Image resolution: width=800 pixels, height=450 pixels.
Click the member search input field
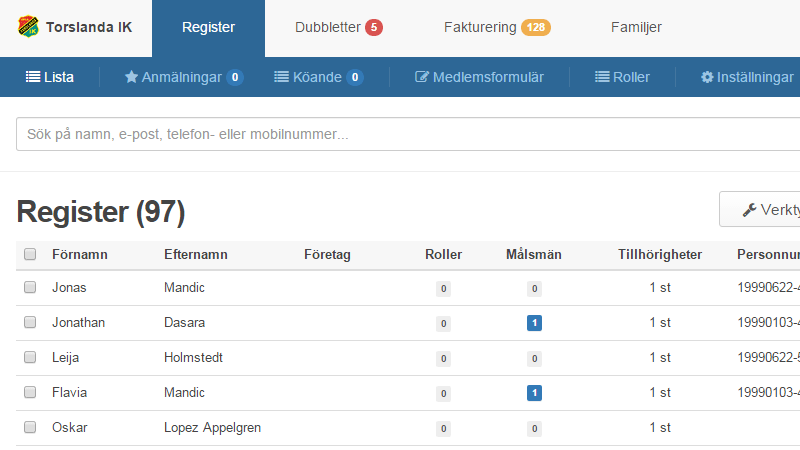click(x=400, y=135)
